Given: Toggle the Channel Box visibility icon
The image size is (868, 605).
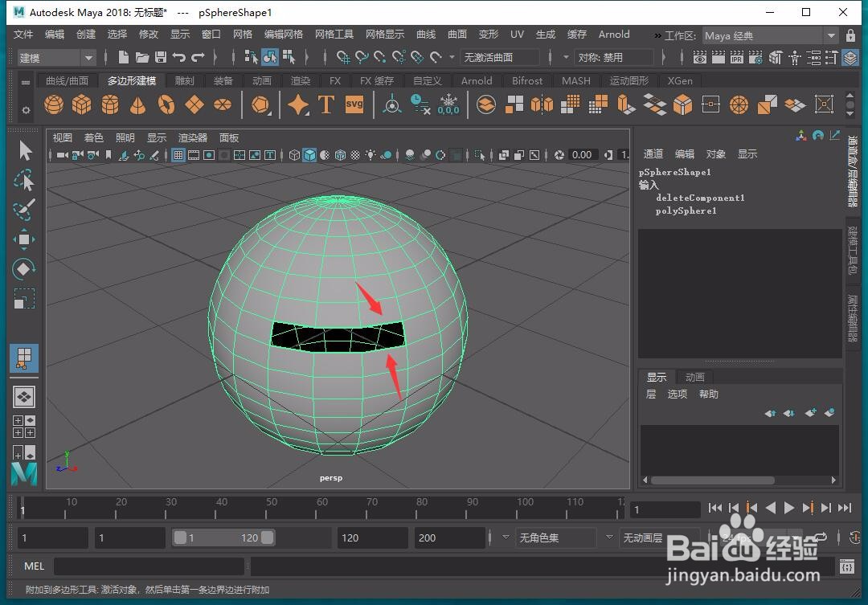Looking at the screenshot, I should (850, 57).
